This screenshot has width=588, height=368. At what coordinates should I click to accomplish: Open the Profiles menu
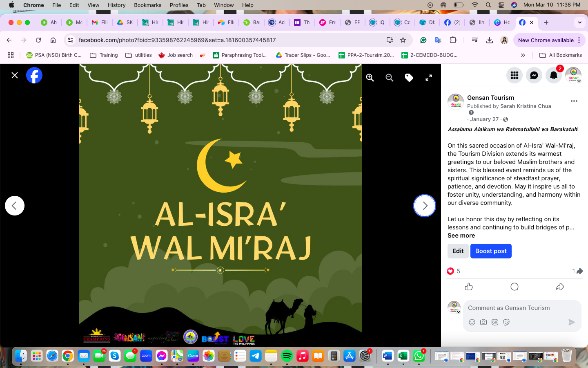179,5
